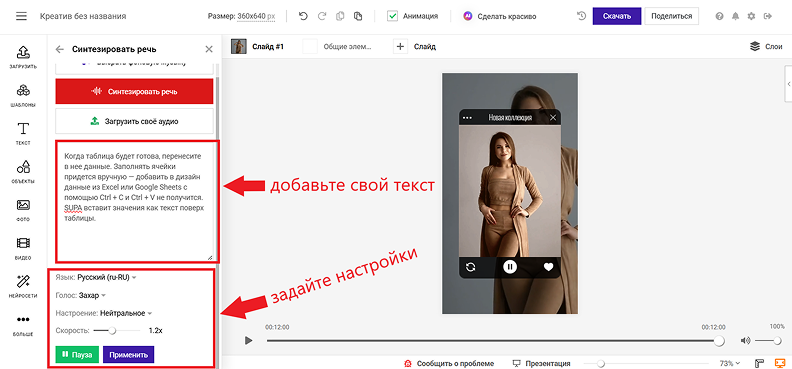Viewport: 792px width, 369px height.
Task: Click the Сделать красиво AI button
Action: 500,16
